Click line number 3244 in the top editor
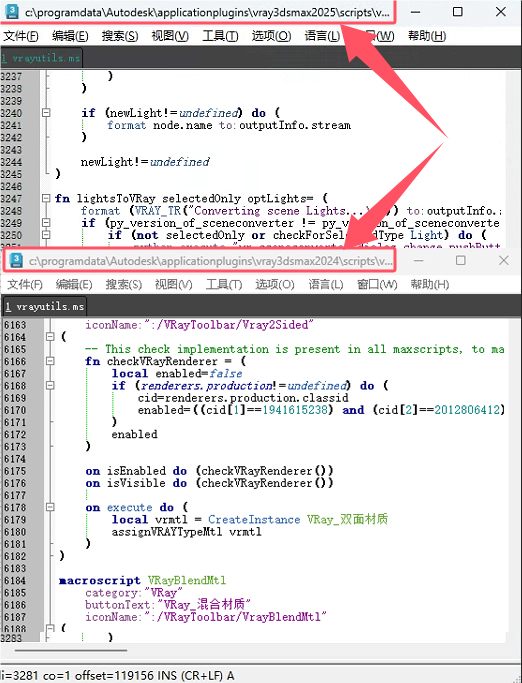This screenshot has width=522, height=683. click(x=11, y=162)
